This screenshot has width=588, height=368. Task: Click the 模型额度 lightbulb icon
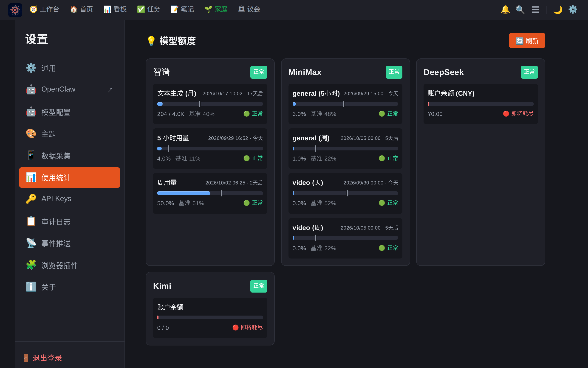click(x=151, y=41)
